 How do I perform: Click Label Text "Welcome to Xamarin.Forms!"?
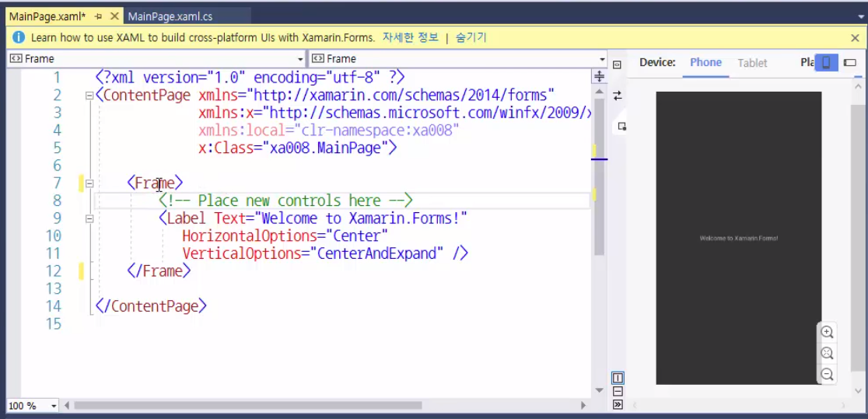[x=341, y=218]
